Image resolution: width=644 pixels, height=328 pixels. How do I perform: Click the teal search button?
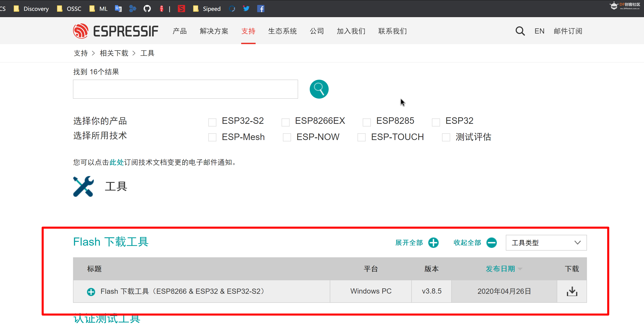[319, 89]
